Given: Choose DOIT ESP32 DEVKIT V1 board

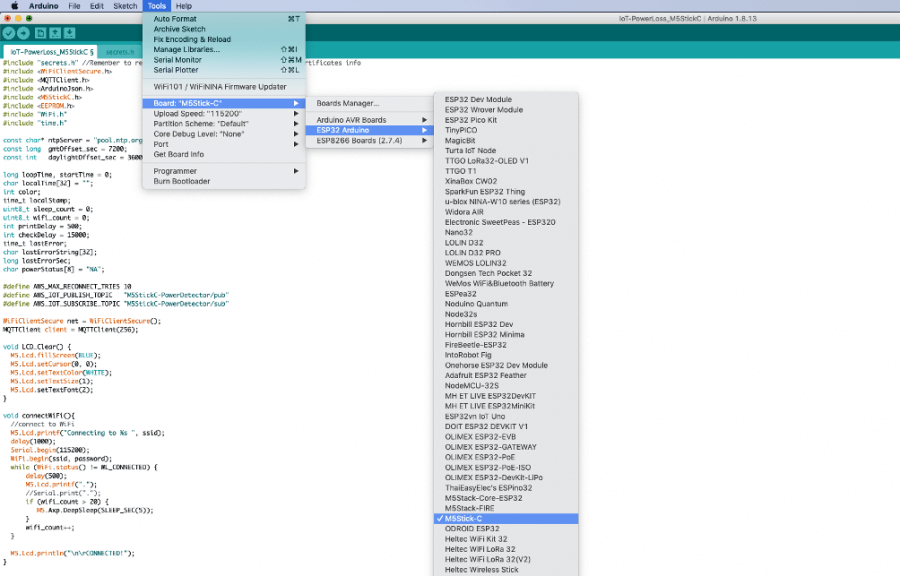Looking at the screenshot, I should 506,426.
